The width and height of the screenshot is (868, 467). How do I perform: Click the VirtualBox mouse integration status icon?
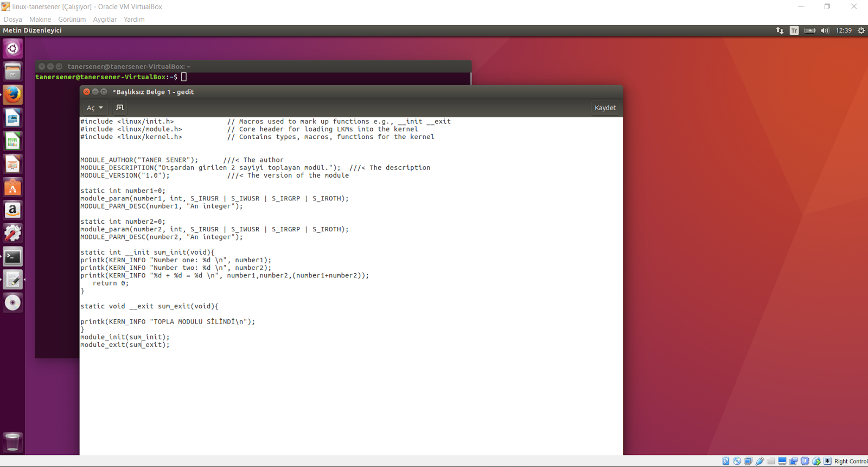(816, 461)
